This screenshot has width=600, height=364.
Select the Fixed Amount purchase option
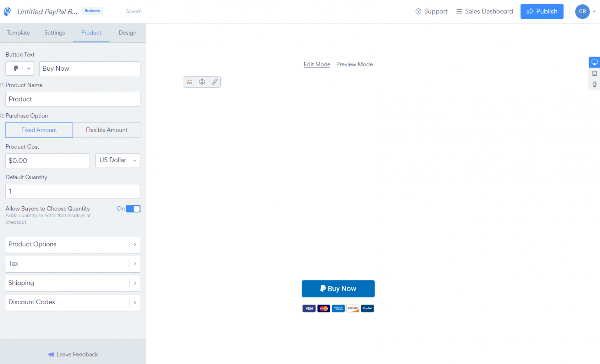pyautogui.click(x=39, y=130)
